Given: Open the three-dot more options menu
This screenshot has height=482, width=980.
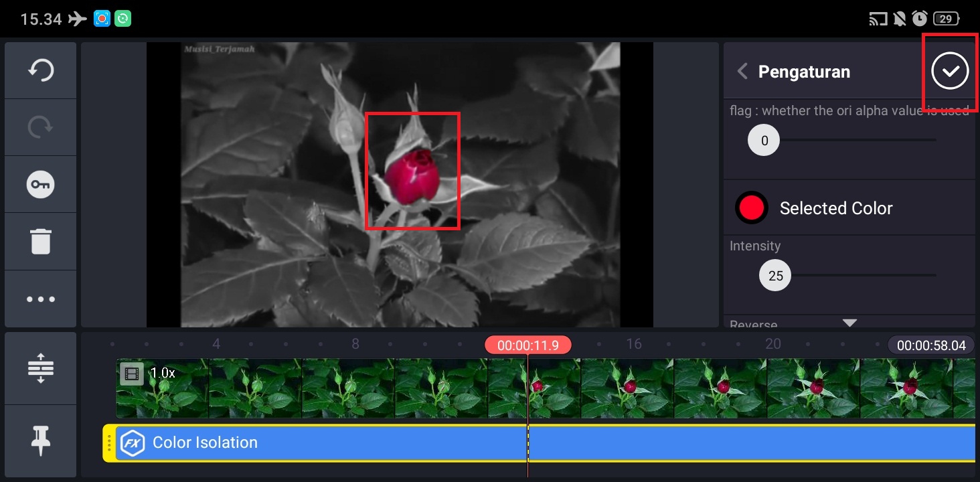Looking at the screenshot, I should click(x=41, y=299).
